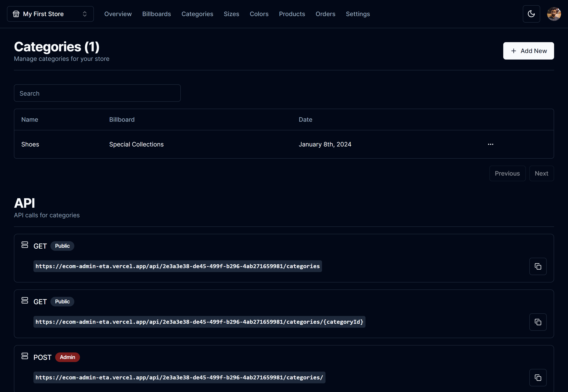The image size is (568, 392).
Task: Click the up-down chevrons in store switcher
Action: [85, 14]
